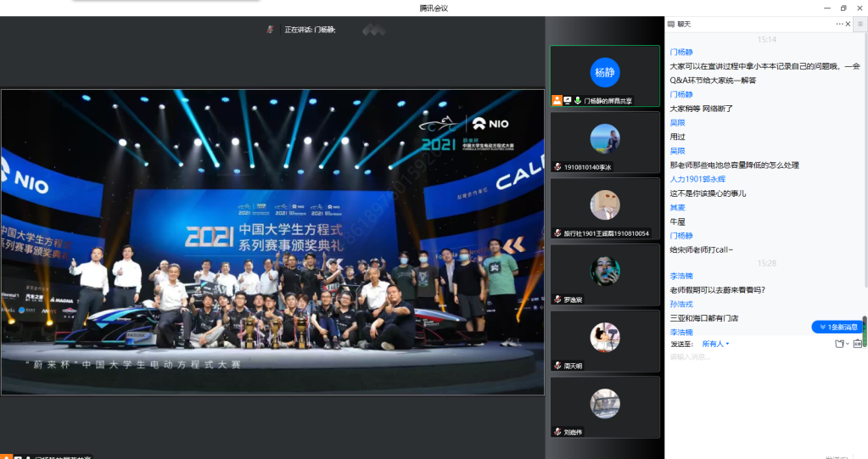Click the screen-share icon on 杨静's tile

point(567,100)
